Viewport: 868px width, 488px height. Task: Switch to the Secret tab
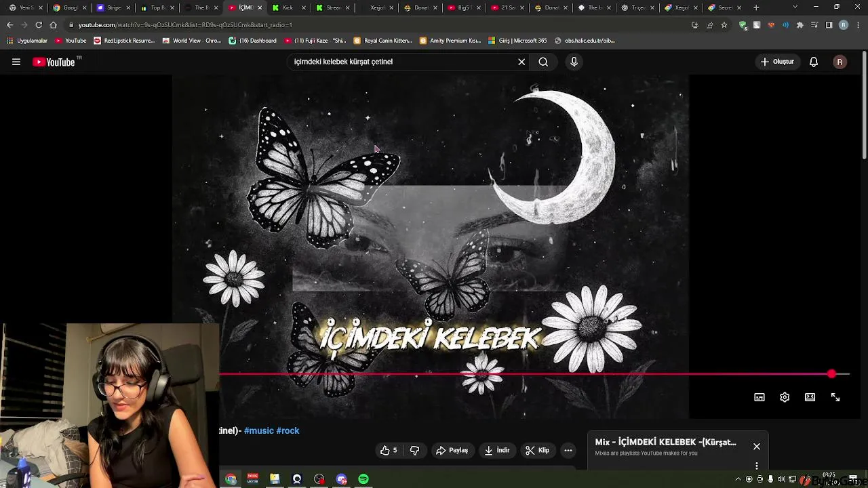724,7
